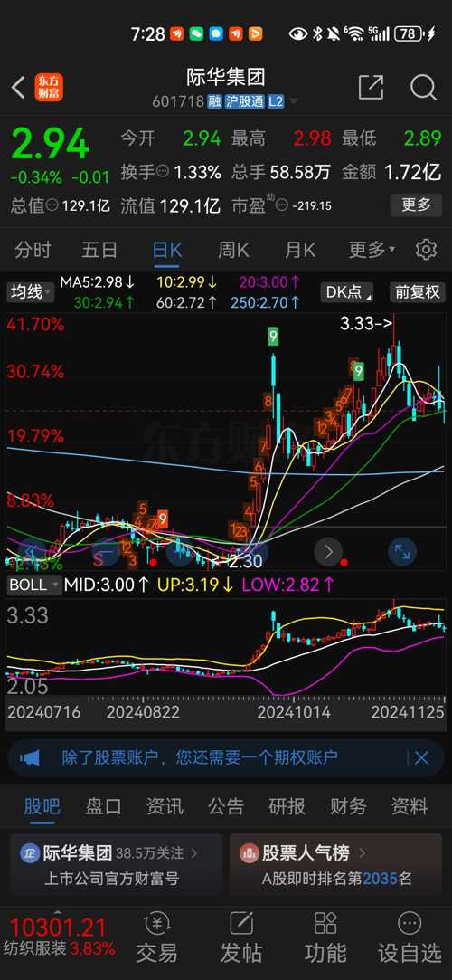Tap the 交易 trade icon
452x980 pixels.
click(x=156, y=937)
